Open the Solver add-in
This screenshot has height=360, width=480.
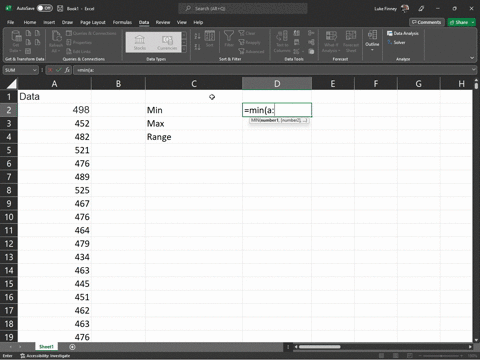point(396,42)
